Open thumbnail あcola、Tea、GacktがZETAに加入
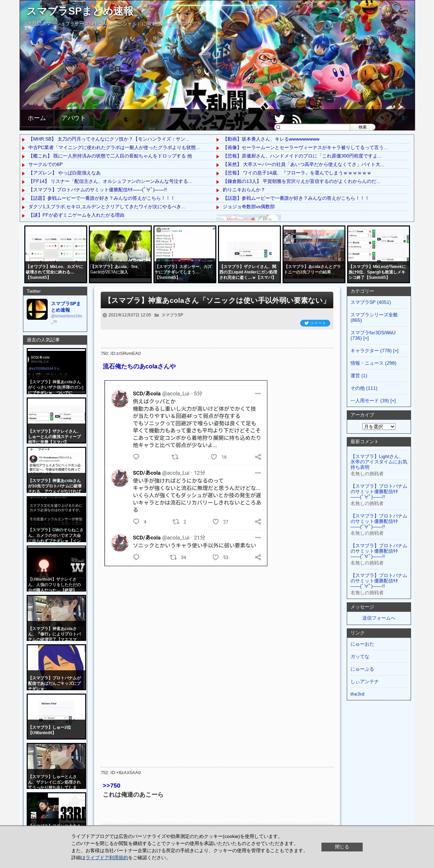This screenshot has height=868, width=434. click(120, 254)
